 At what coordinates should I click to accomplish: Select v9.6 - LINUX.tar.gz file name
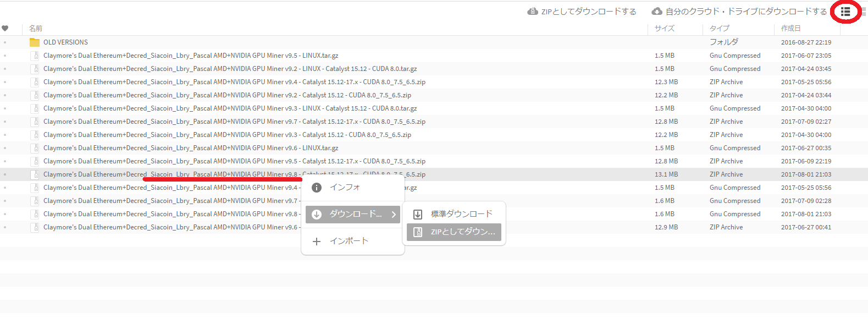click(x=191, y=148)
